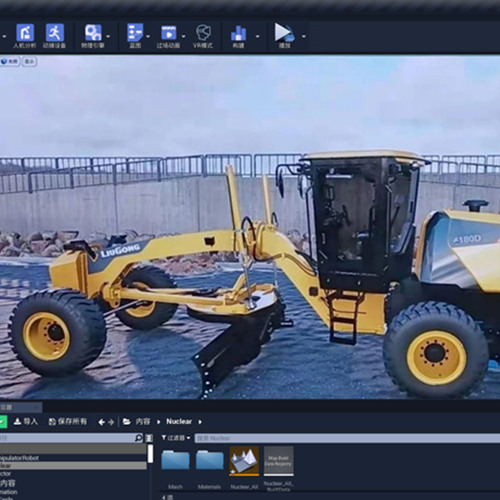Image resolution: width=500 pixels, height=500 pixels.
Task: Go back with the left arrow
Action: (101, 422)
